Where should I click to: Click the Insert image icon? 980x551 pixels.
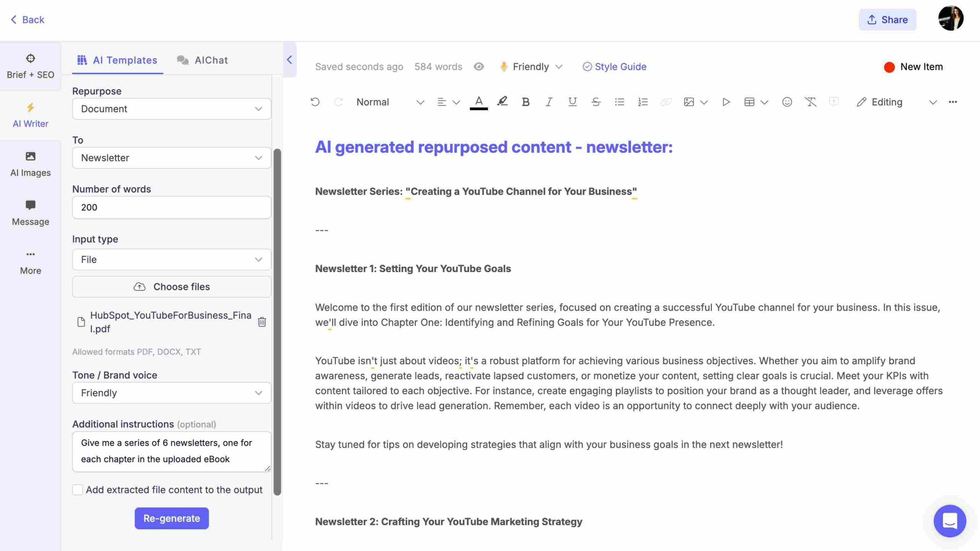(x=688, y=102)
